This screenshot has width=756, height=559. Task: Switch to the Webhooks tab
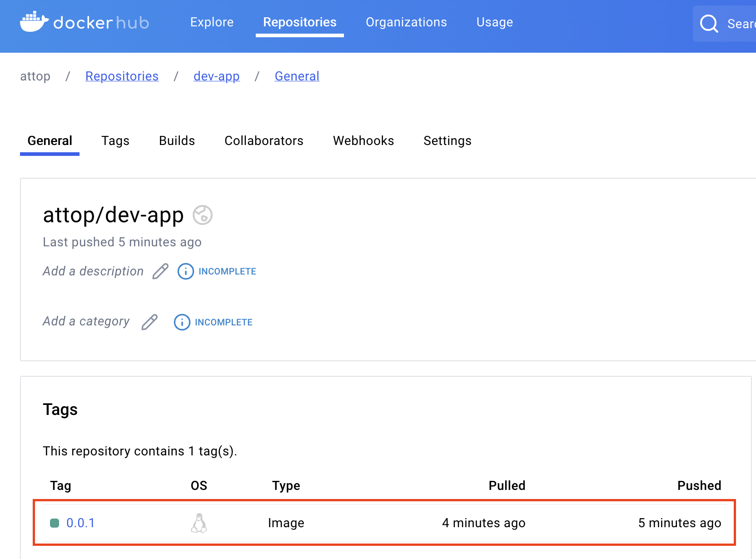[363, 141]
